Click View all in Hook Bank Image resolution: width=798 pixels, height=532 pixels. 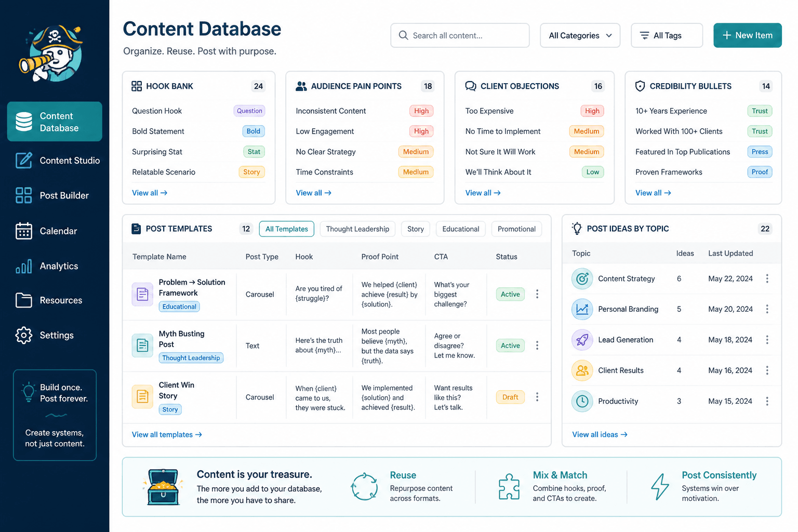pos(150,193)
